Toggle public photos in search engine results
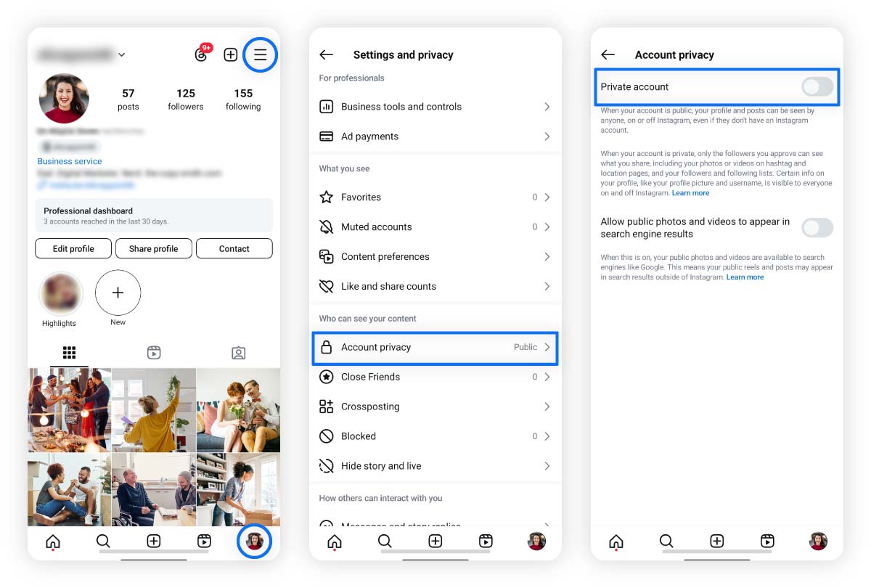Viewport: 871px width, 588px height. 817,228
